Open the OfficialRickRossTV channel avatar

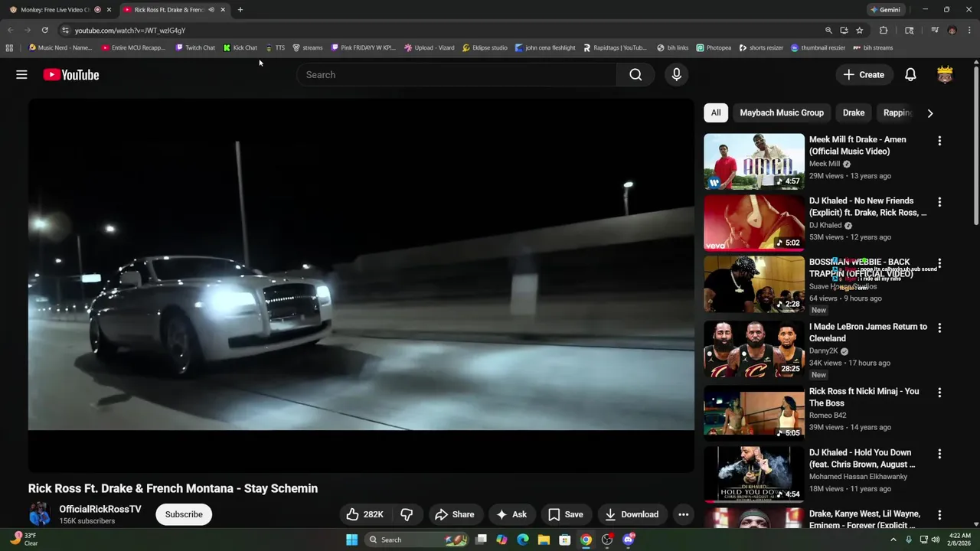(x=40, y=514)
